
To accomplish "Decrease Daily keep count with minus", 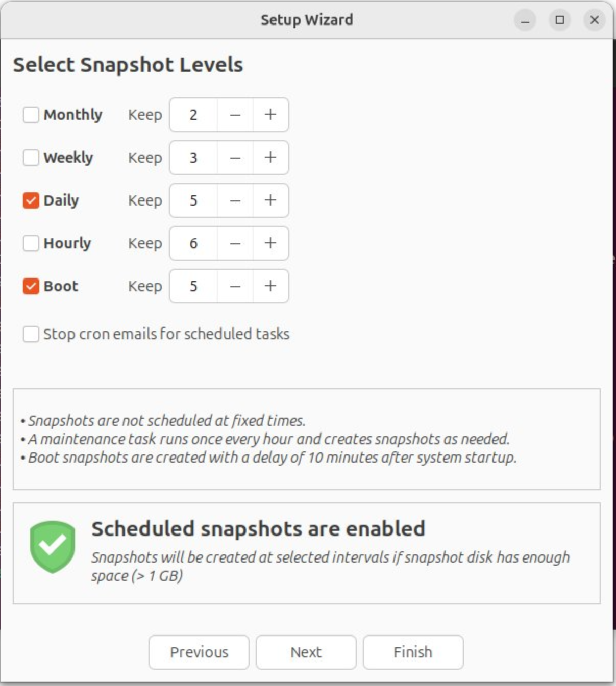I will 235,200.
